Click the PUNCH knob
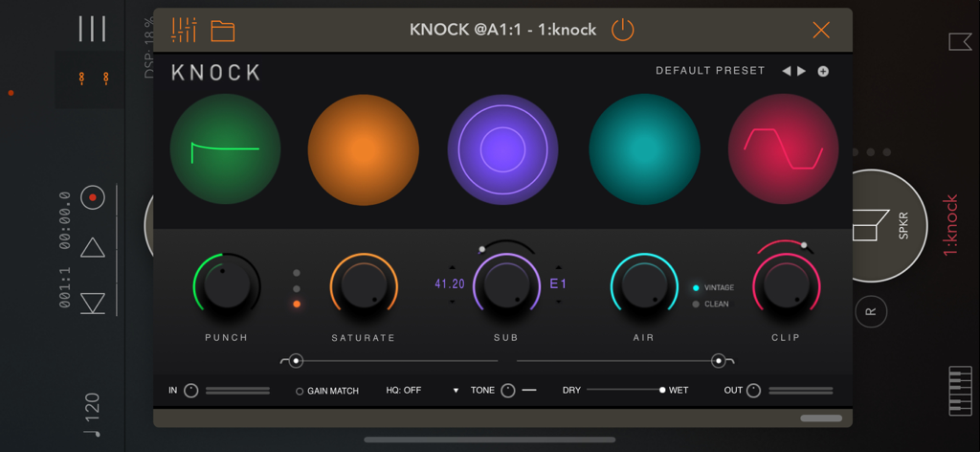Screen dimensions: 980x452 (226, 285)
